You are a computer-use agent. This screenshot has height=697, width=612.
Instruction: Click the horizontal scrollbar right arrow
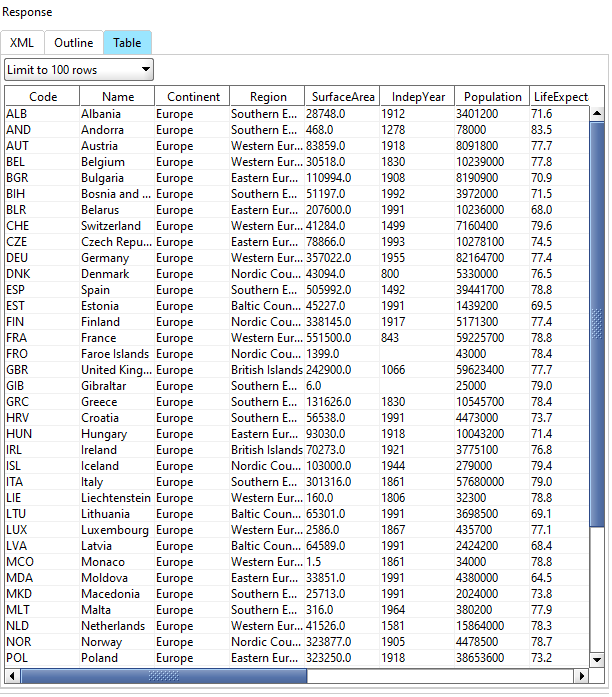pyautogui.click(x=581, y=676)
